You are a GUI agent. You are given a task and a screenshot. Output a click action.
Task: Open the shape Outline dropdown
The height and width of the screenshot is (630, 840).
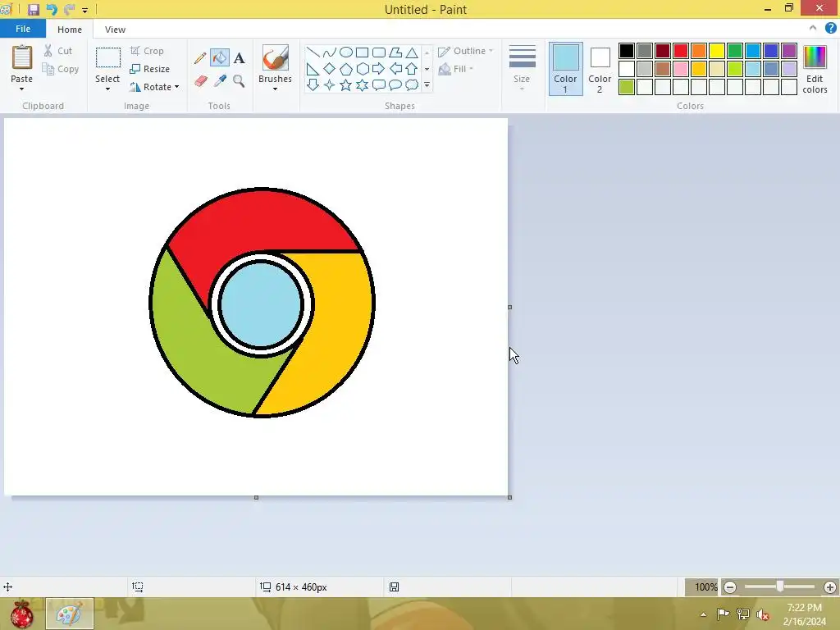pyautogui.click(x=466, y=51)
